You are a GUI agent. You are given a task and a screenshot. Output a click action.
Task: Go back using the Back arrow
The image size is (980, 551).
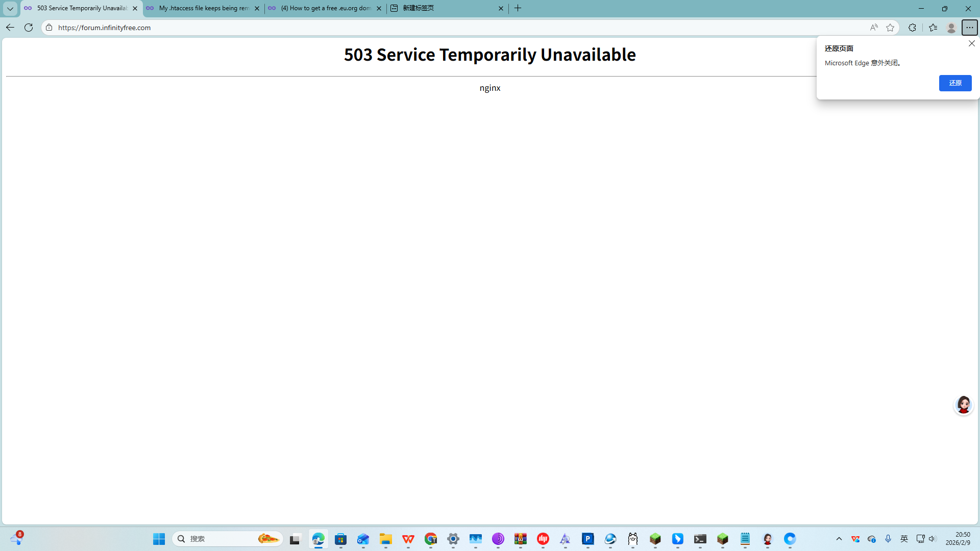(x=10, y=28)
